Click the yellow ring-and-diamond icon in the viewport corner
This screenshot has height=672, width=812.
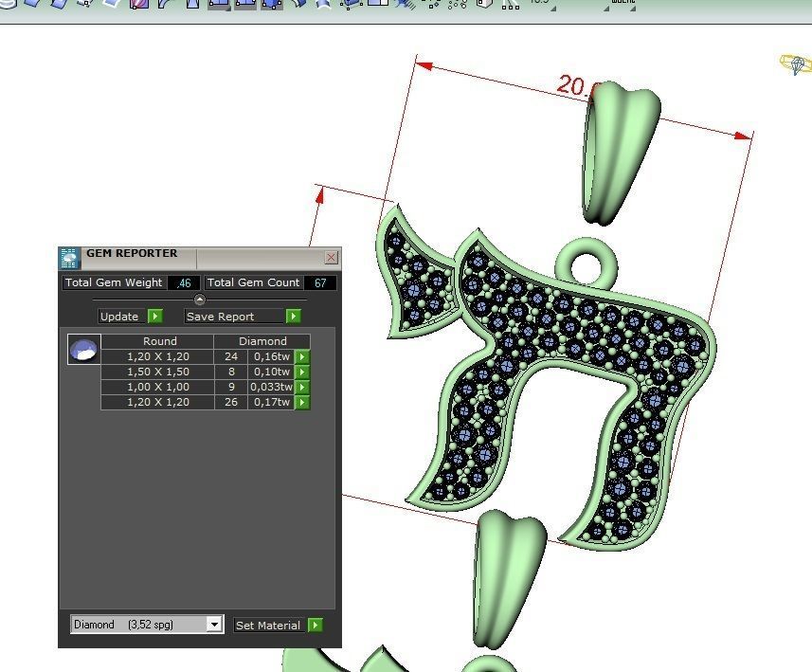[796, 64]
